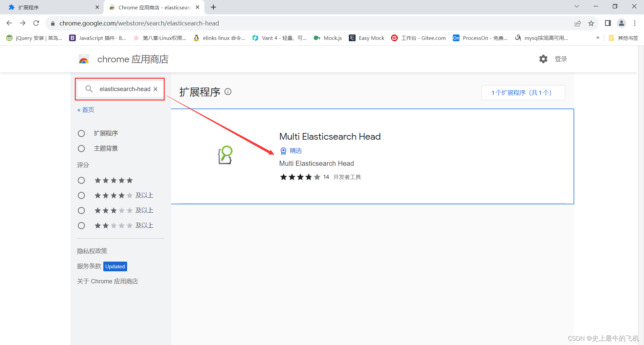Open Mock.js bookmark
The width and height of the screenshot is (644, 345).
(x=328, y=38)
